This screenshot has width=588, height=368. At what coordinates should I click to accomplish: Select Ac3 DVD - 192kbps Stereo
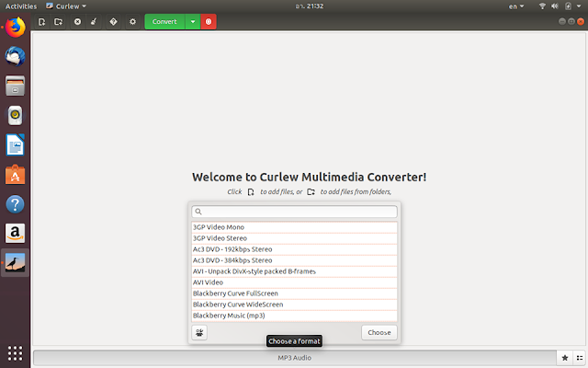tap(294, 249)
